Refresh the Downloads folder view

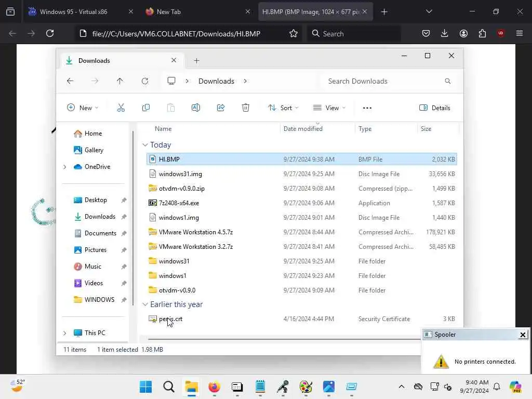[145, 81]
